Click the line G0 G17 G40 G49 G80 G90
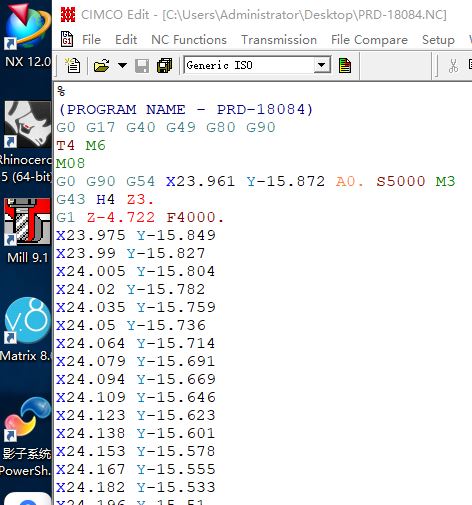Screen dimensions: 472x505 click(166, 127)
